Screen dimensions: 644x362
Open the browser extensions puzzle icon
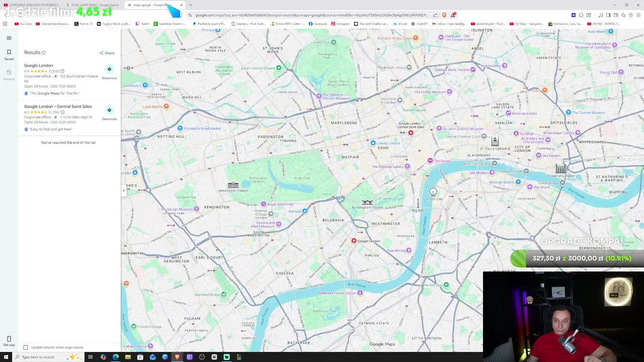click(581, 15)
